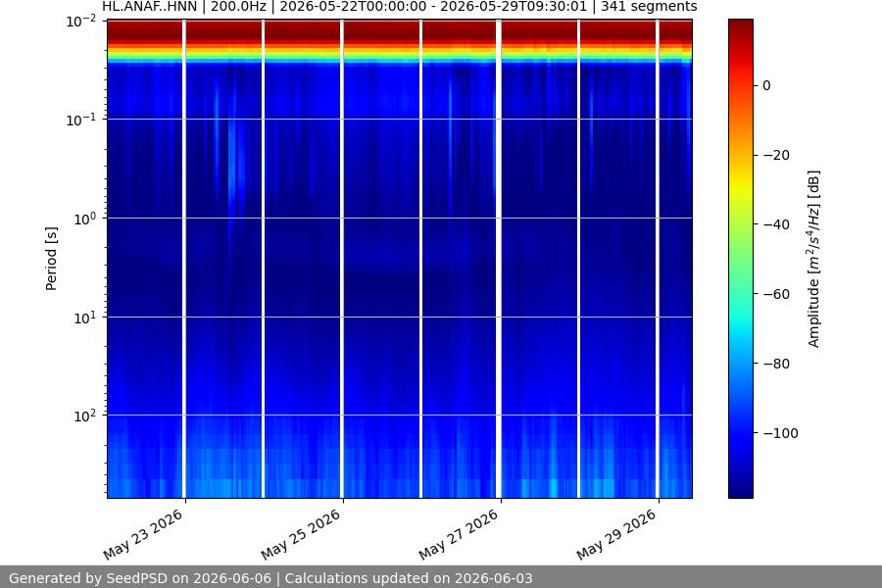This screenshot has height=588, width=882.
Task: Click the colorbar −100 dB tick label
Action: coord(780,433)
